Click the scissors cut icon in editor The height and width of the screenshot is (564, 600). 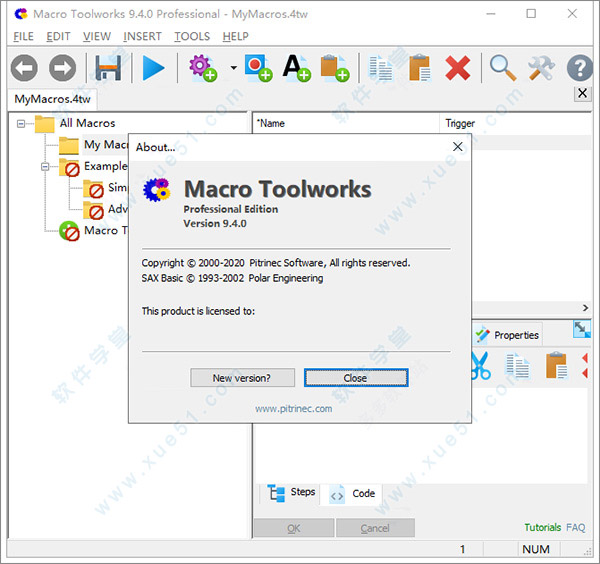[x=480, y=366]
